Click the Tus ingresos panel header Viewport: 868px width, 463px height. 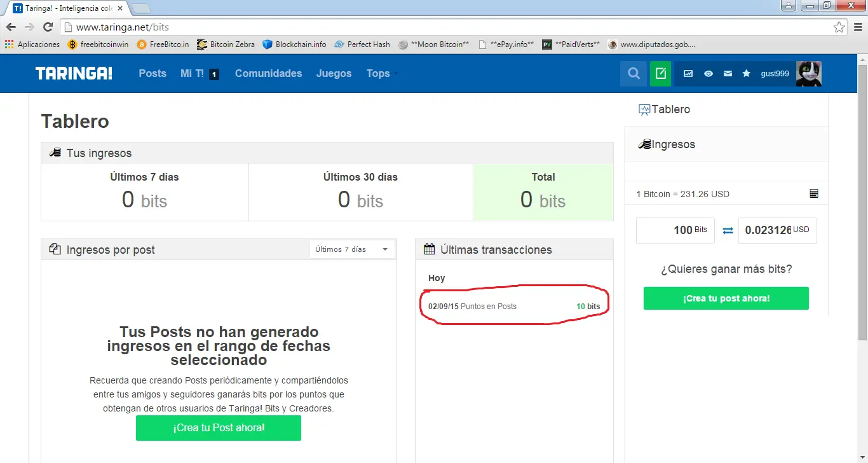coord(327,153)
